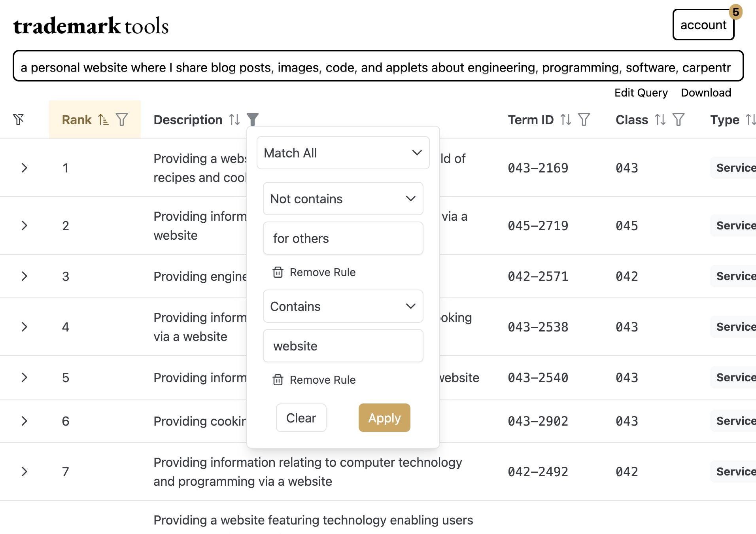
Task: Sort by Rank column icon
Action: pos(103,119)
